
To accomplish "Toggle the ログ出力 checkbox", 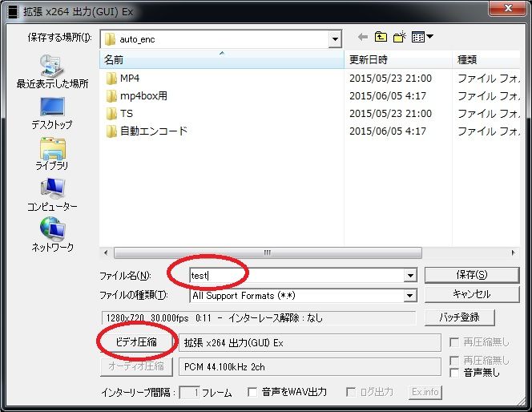I will pyautogui.click(x=350, y=392).
